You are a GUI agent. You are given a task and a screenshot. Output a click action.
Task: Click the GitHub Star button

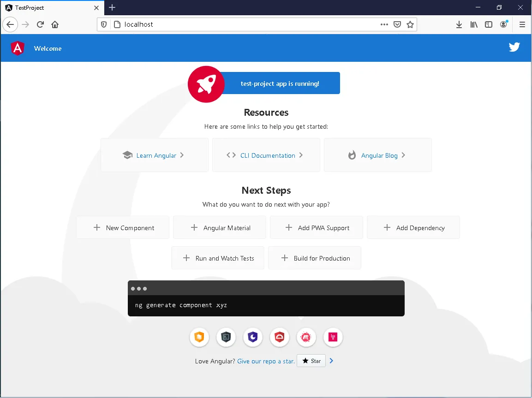[311, 361]
